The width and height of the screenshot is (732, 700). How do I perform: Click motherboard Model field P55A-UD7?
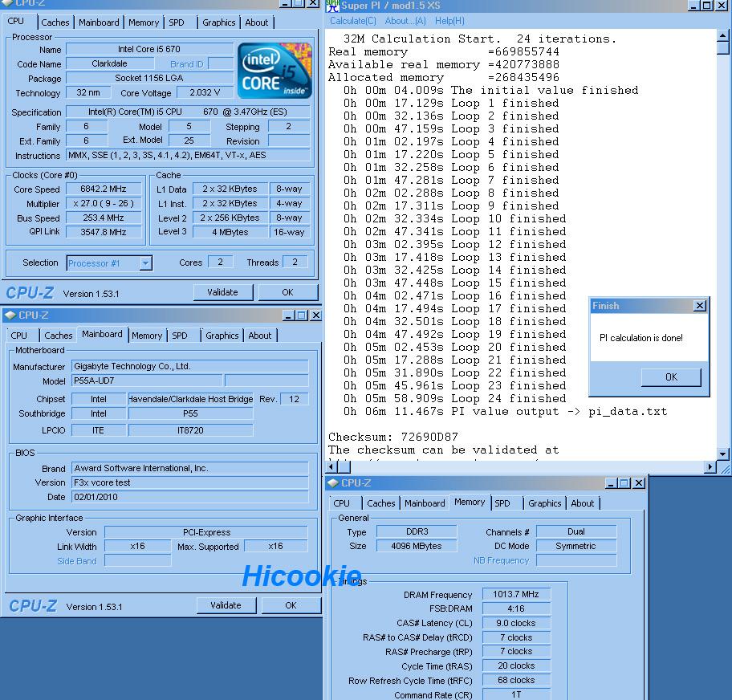coord(147,381)
